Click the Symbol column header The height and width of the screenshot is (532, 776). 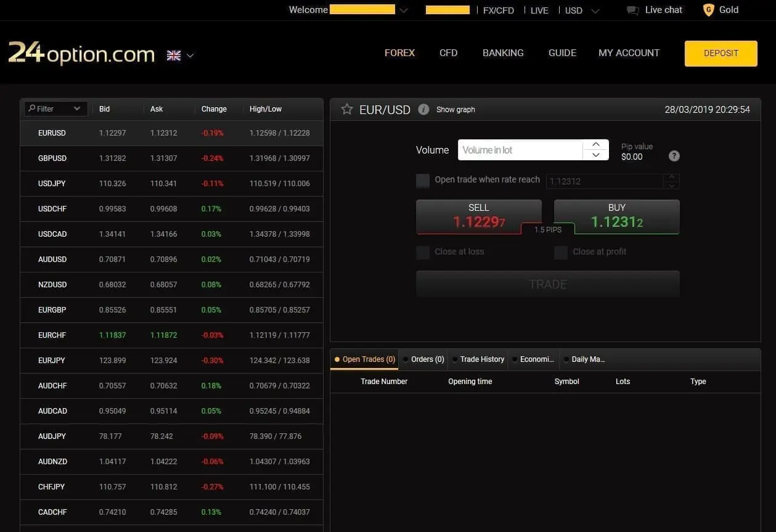[567, 382]
